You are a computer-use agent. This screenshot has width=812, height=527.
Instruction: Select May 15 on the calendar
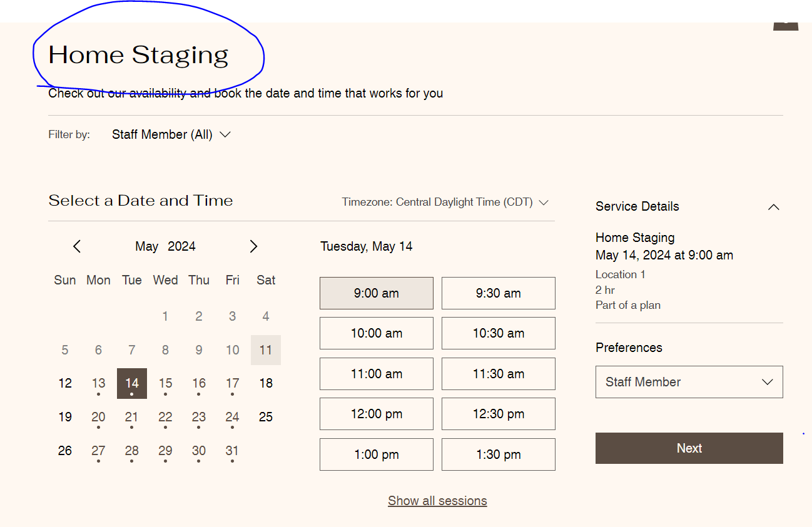165,383
